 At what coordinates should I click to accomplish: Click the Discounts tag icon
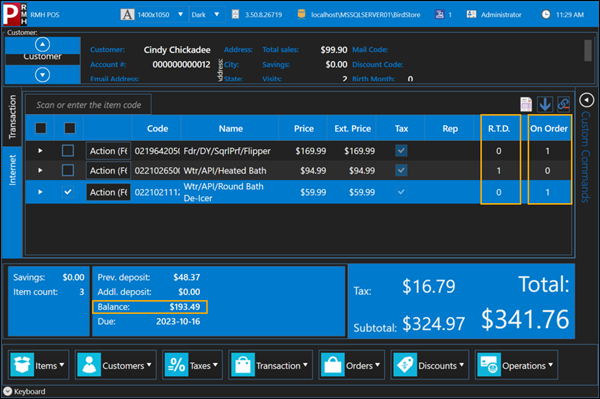coord(405,365)
